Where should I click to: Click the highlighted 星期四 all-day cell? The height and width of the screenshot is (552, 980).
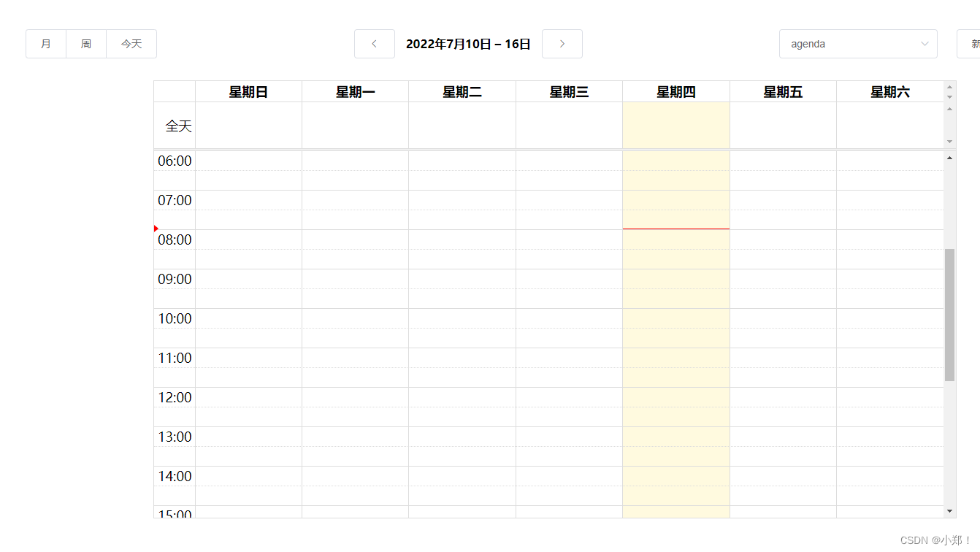coord(675,125)
